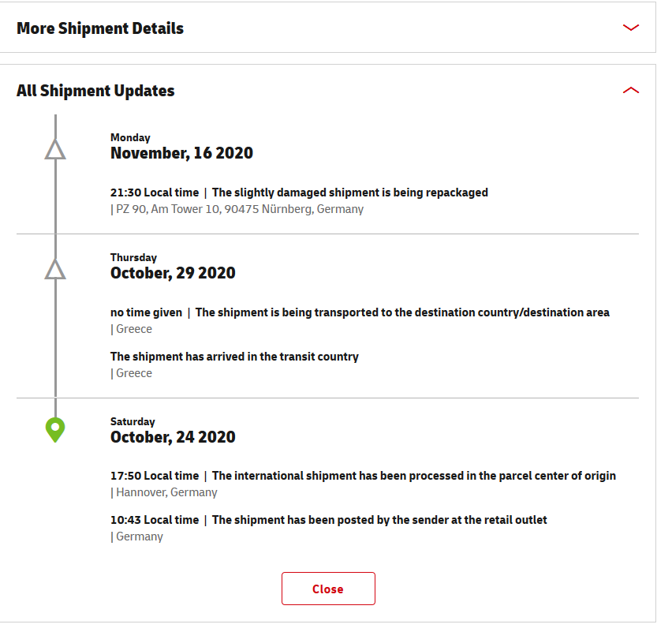Click the green location pin marker

[x=55, y=430]
